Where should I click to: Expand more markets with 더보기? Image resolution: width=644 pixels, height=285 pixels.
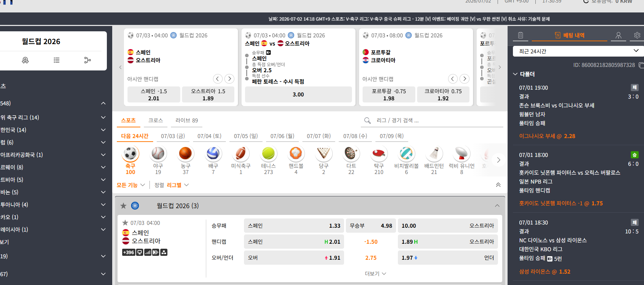click(375, 274)
